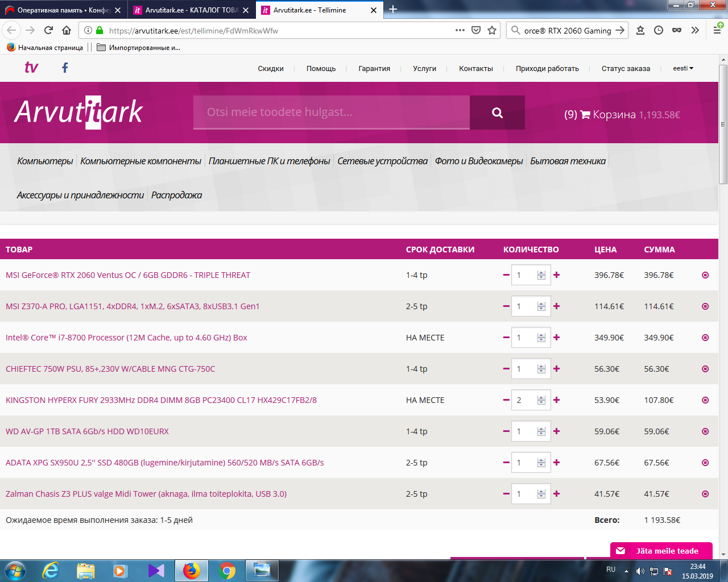This screenshot has height=582, width=728.
Task: Click the Arvutitark logo
Action: click(x=78, y=112)
